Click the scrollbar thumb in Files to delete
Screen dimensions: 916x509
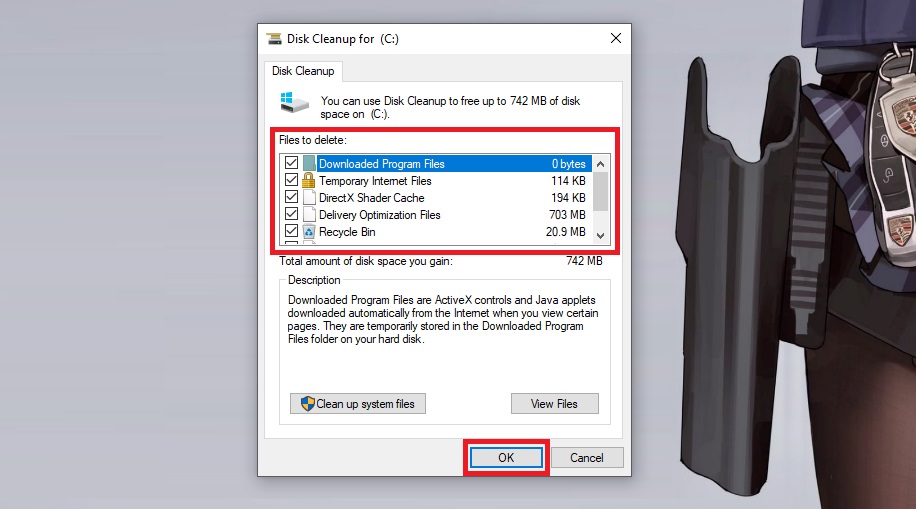(601, 190)
